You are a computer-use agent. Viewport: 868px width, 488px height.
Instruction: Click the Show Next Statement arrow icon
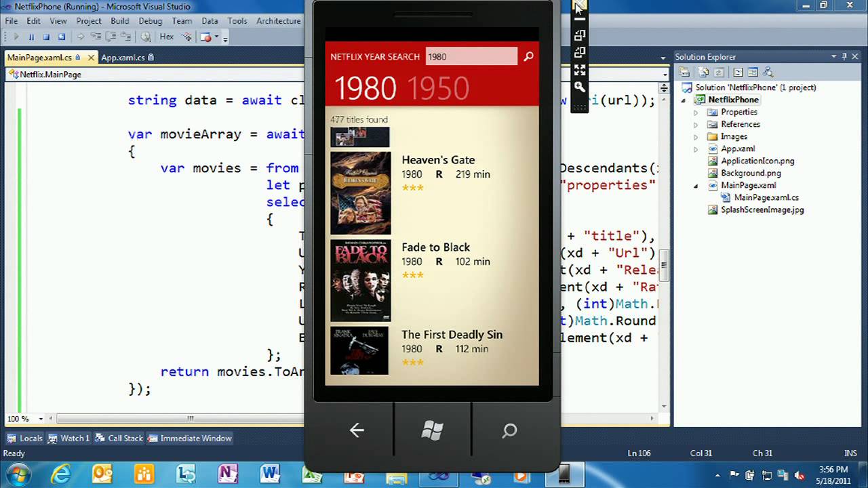(x=81, y=37)
